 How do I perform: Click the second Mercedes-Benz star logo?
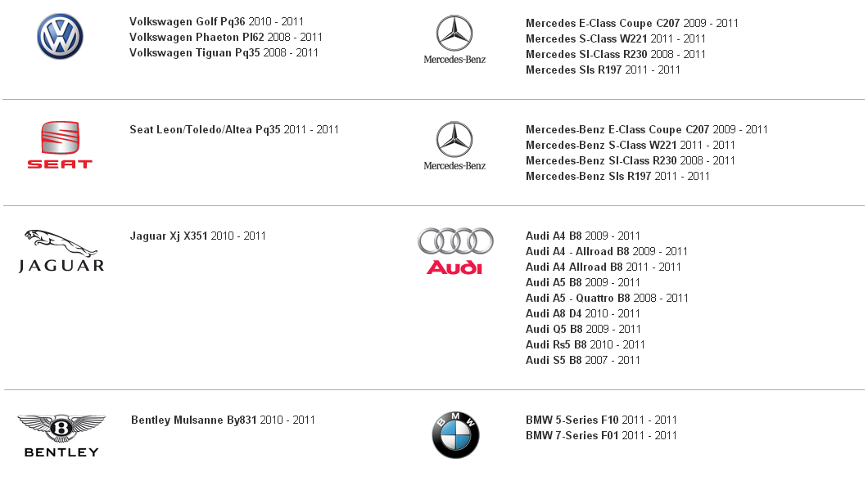[x=454, y=146]
